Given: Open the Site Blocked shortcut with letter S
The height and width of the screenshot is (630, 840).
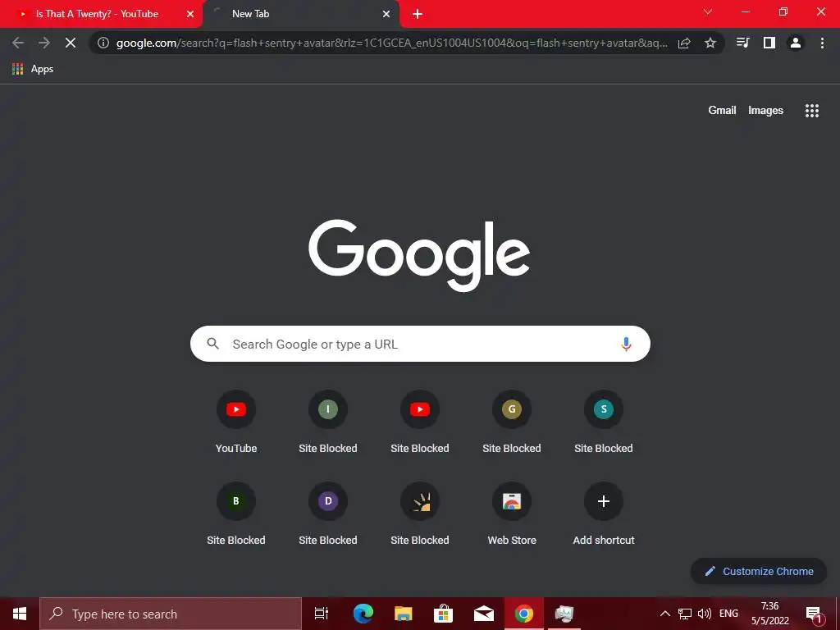Looking at the screenshot, I should [x=604, y=422].
